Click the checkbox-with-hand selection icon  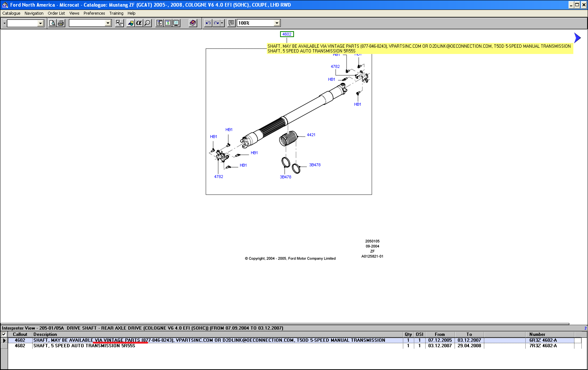(120, 23)
